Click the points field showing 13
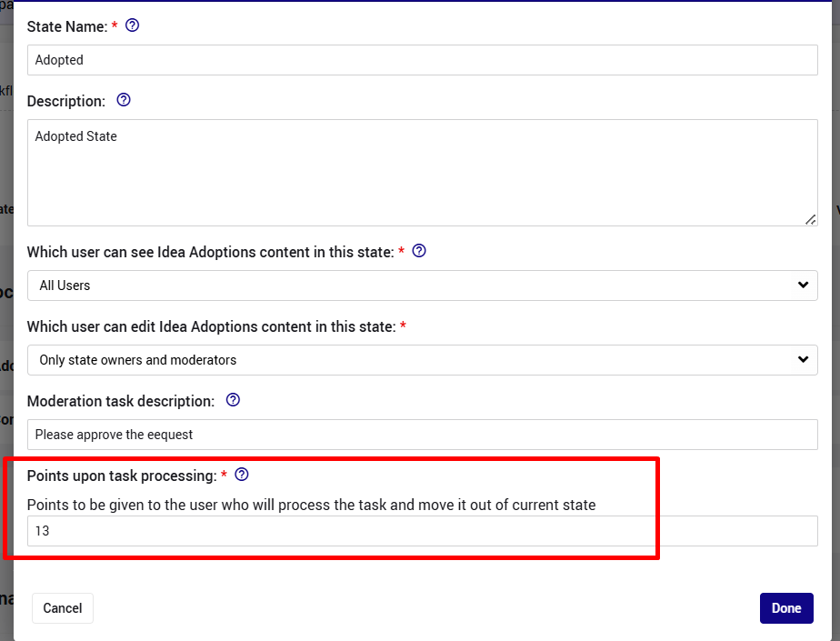This screenshot has width=840, height=641. [422, 531]
